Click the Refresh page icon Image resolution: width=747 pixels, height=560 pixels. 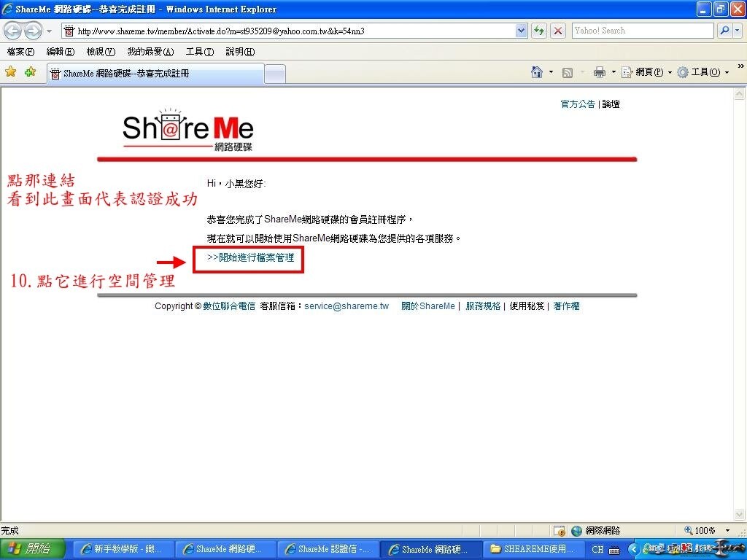click(x=539, y=31)
